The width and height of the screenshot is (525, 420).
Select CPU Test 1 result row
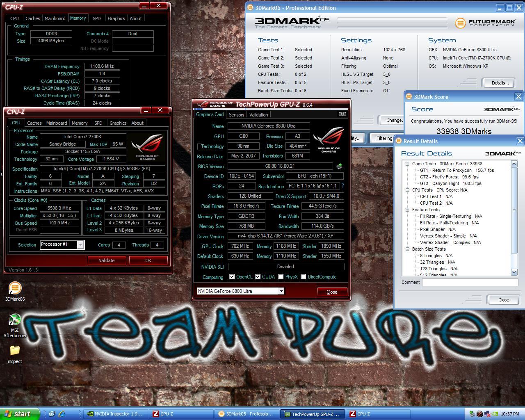436,196
